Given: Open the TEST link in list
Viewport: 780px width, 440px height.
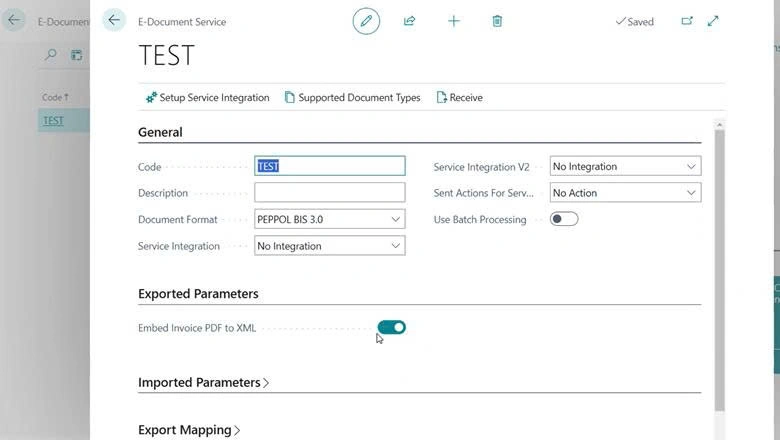Looking at the screenshot, I should (53, 121).
